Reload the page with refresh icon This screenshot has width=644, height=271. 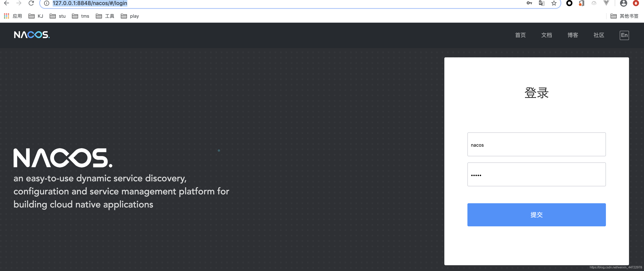point(31,3)
